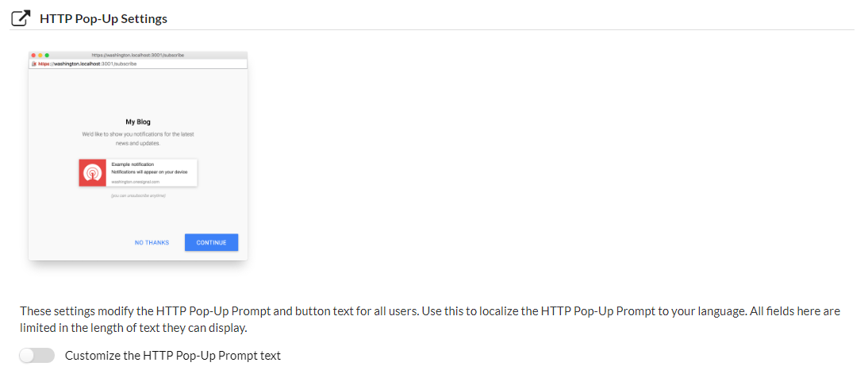This screenshot has height=374, width=868.
Task: Click the green maximize dot in preview window
Action: coord(47,56)
